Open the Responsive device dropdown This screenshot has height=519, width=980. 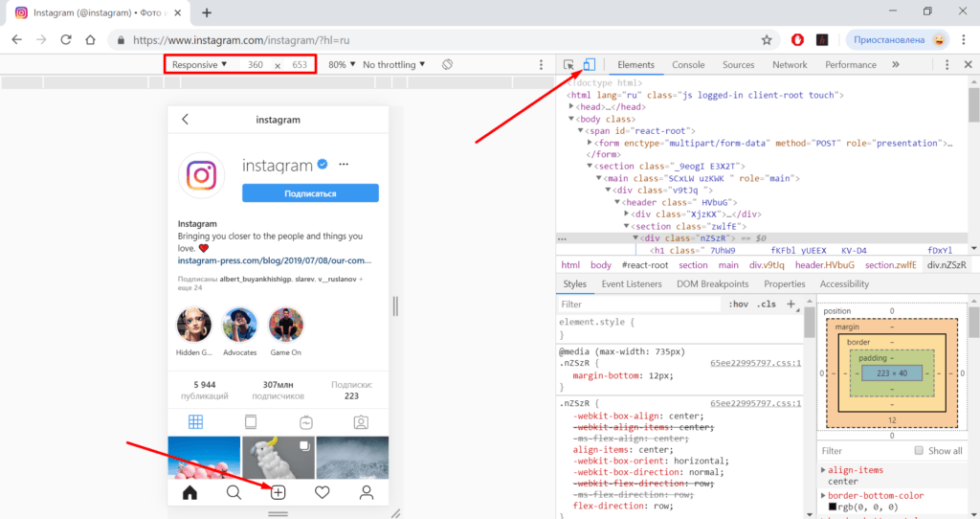[199, 64]
